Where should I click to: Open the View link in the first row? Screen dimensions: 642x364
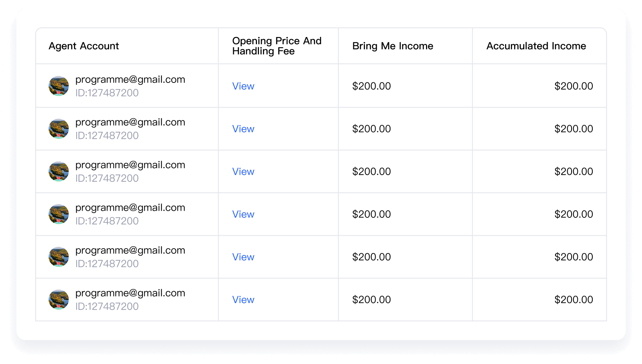(x=243, y=86)
